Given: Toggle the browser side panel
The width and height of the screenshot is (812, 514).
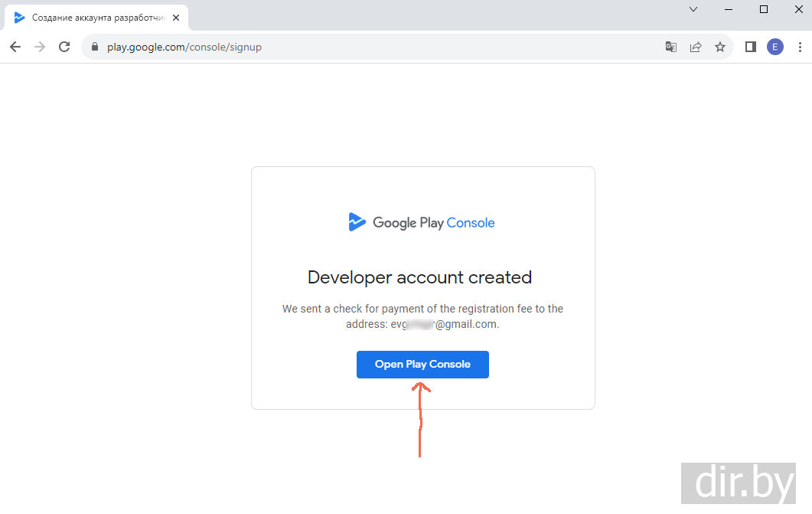Looking at the screenshot, I should [751, 47].
